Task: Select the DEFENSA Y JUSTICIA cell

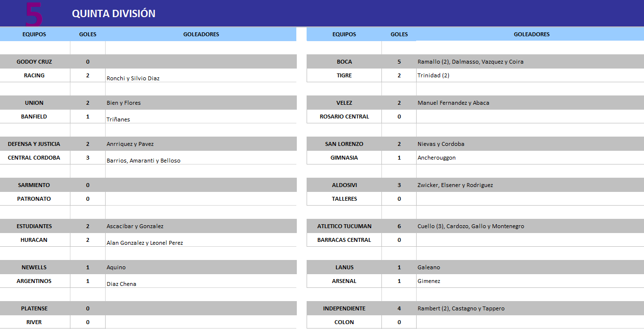Action: coord(35,144)
